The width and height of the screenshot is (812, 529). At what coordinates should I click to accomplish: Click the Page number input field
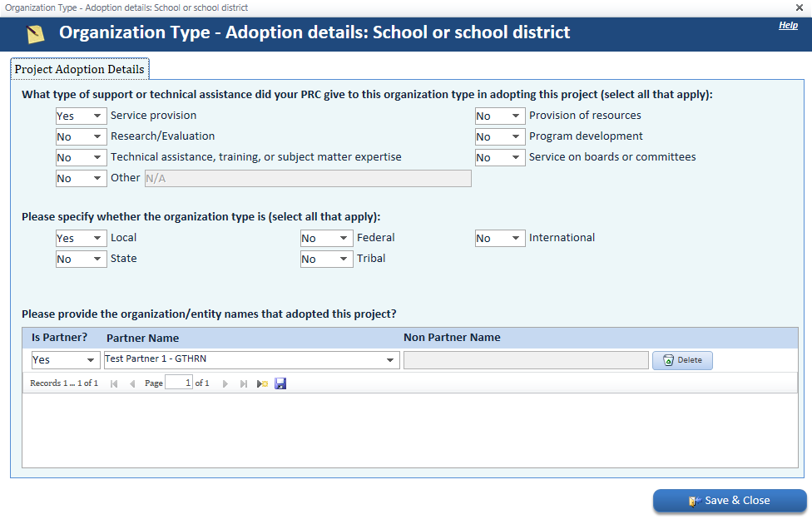tap(179, 383)
